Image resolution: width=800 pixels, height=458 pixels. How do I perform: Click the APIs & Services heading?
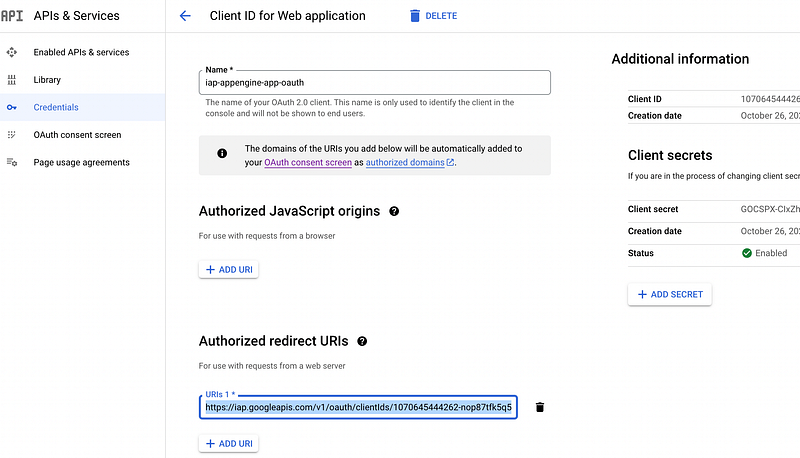tap(77, 16)
